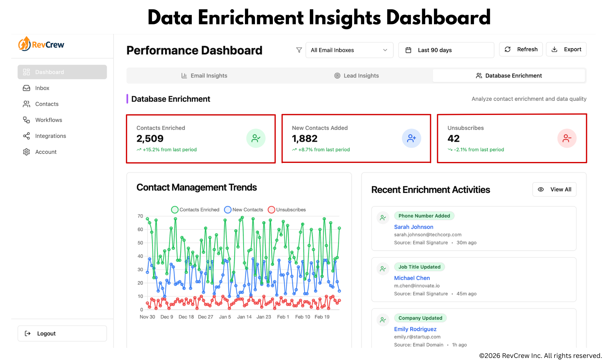
Task: Toggle New Contacts series in chart legend
Action: (x=244, y=210)
